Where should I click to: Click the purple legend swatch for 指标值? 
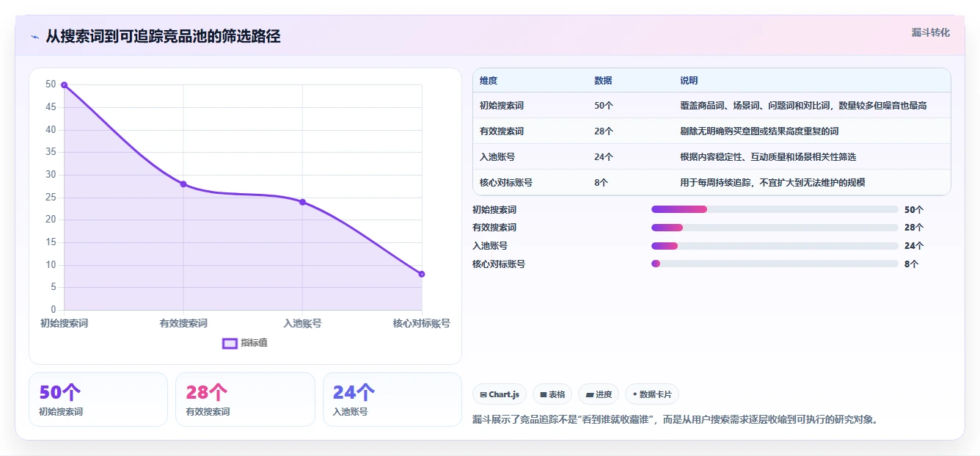pyautogui.click(x=230, y=343)
